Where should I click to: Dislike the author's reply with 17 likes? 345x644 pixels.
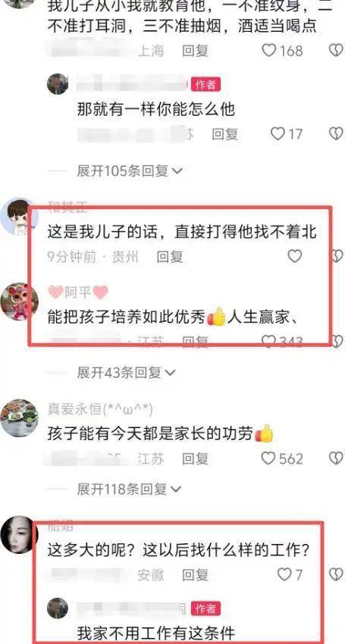(337, 133)
